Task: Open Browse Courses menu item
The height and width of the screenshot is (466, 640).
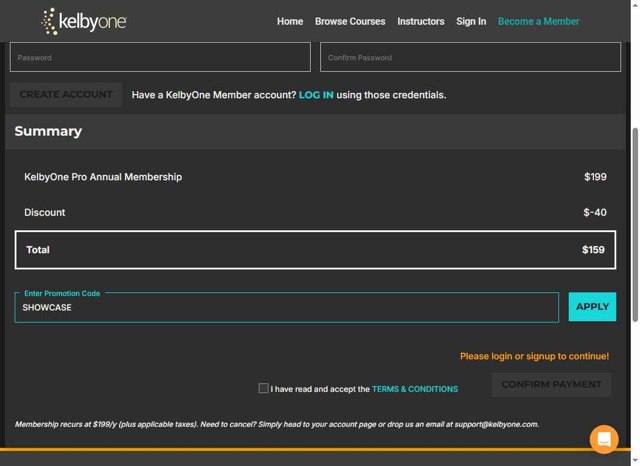Action: tap(350, 21)
